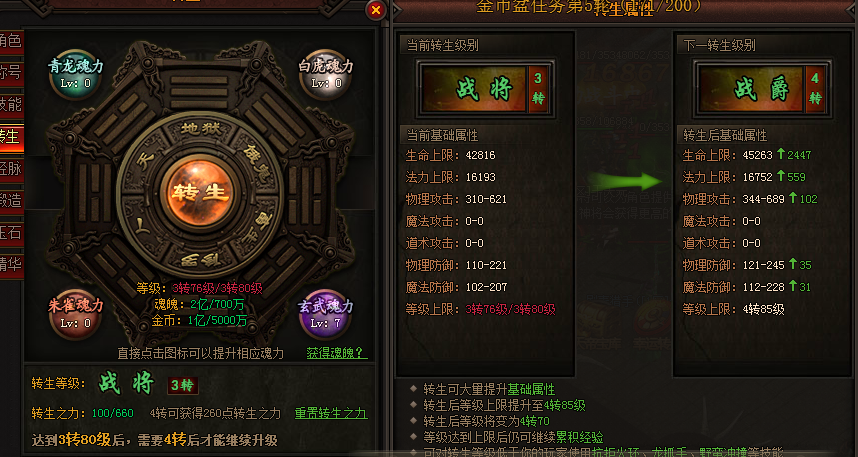Click the green arrow between rank panels

pyautogui.click(x=625, y=181)
